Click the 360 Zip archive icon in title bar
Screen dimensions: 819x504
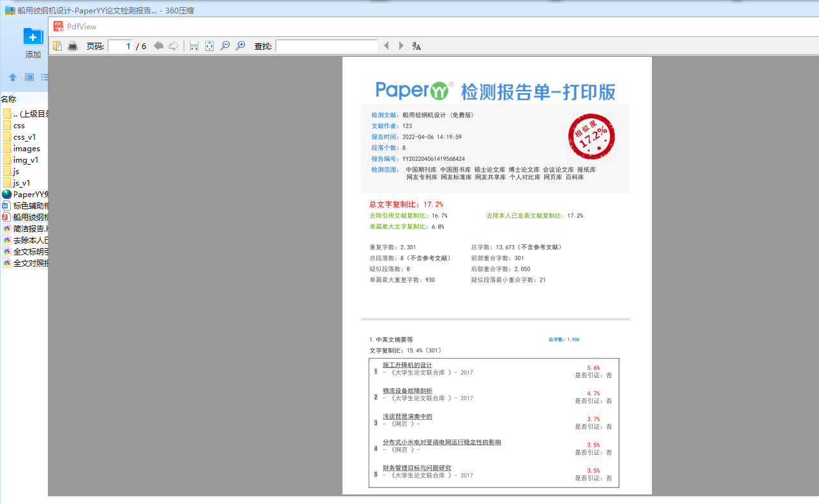point(10,10)
